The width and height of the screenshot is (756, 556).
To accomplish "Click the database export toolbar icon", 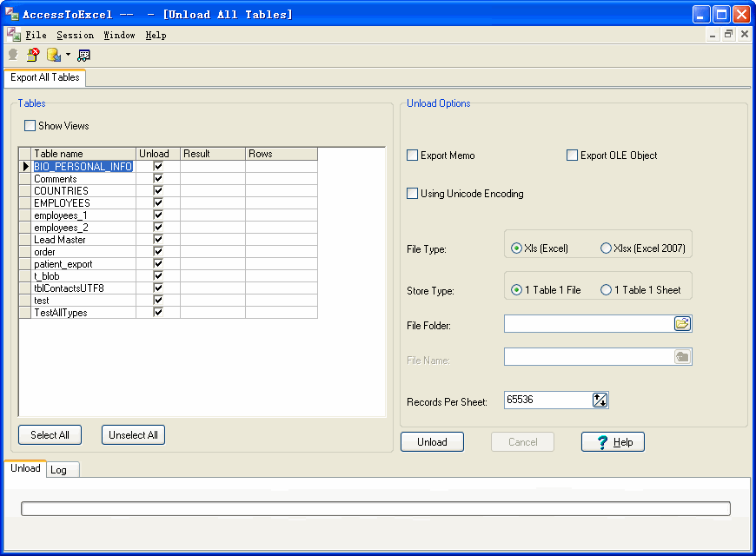I will point(54,55).
